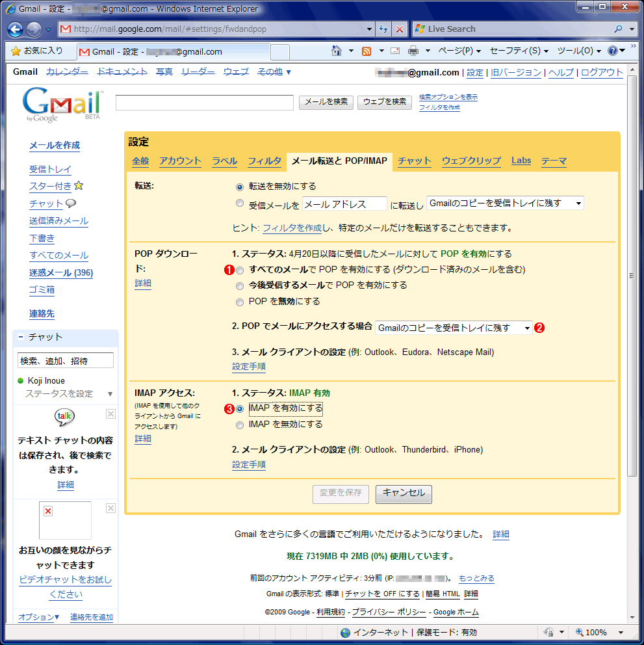
Task: Open the POP access Gmailのコピー dropdown
Action: (x=454, y=328)
